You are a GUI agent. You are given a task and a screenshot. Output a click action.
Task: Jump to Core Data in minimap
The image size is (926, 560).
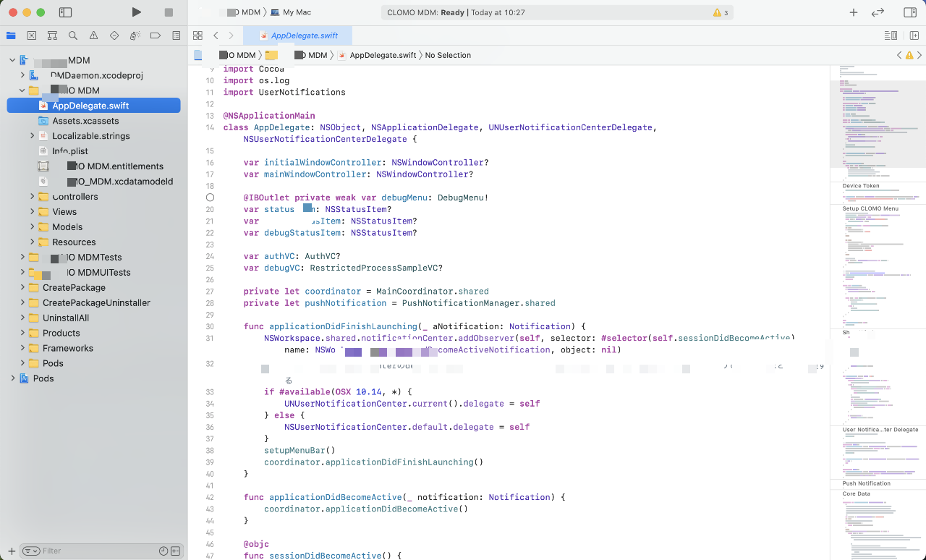pos(856,494)
